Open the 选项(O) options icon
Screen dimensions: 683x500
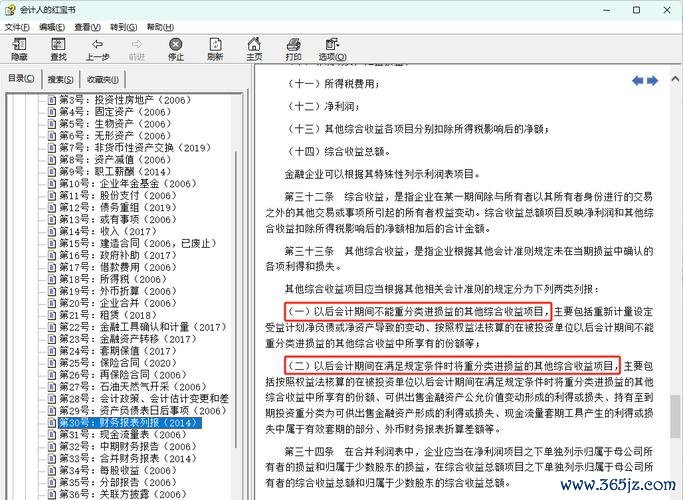332,44
